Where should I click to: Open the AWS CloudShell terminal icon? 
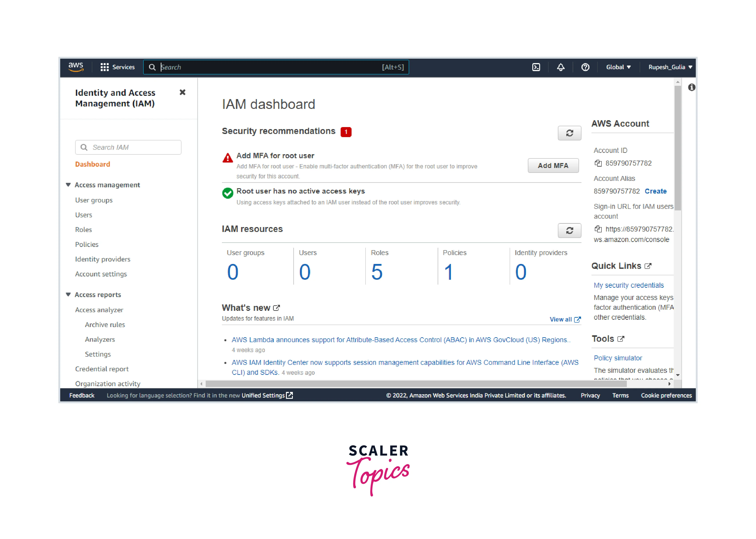coord(536,67)
